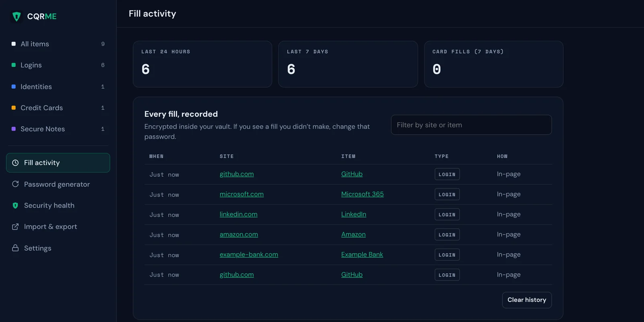Viewport: 644px width, 322px height.
Task: Click the Settings lock icon
Action: [15, 248]
